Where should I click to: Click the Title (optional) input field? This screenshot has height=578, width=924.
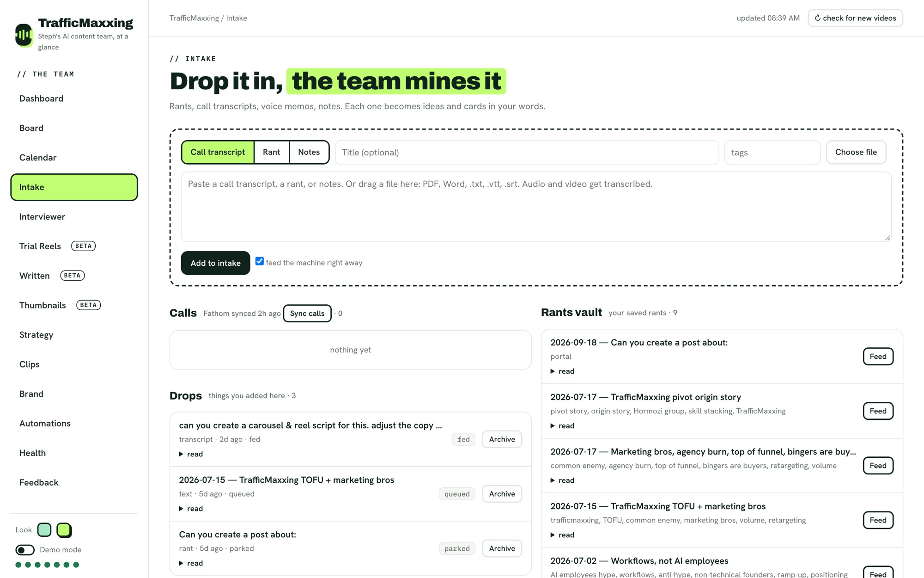pos(527,153)
